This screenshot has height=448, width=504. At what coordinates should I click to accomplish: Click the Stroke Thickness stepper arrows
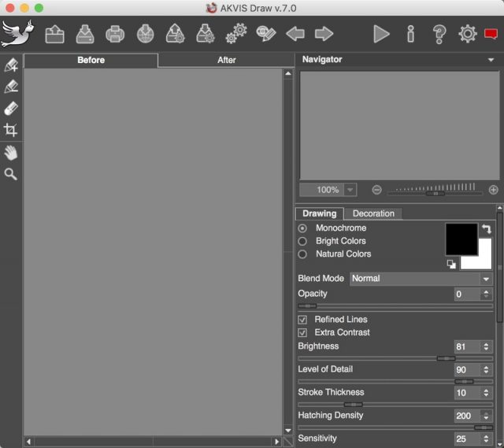(486, 393)
